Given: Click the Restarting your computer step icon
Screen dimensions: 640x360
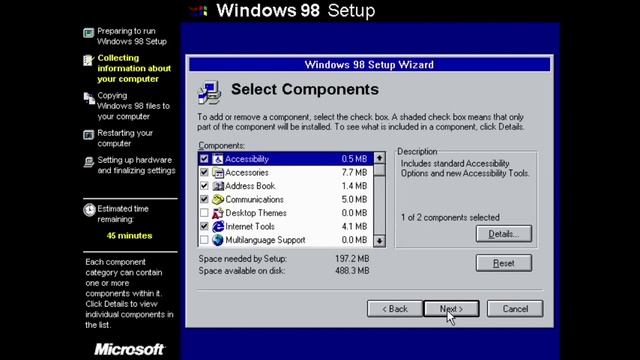Looking at the screenshot, I should tap(89, 135).
